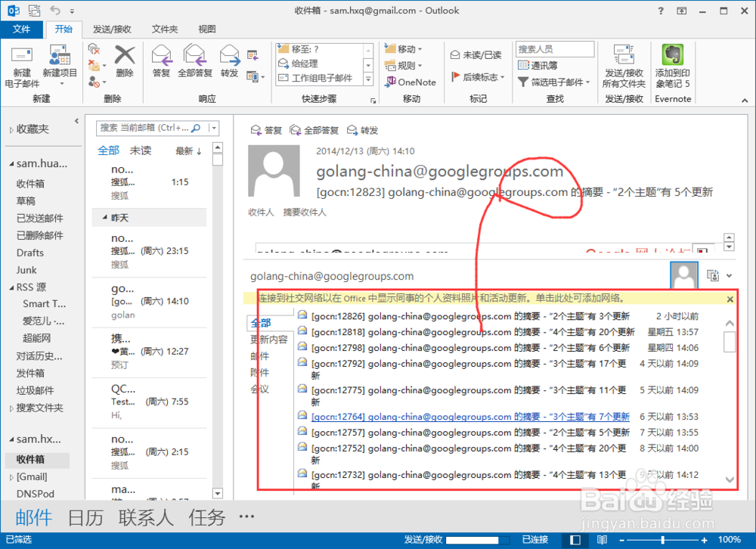The height and width of the screenshot is (549, 756).
Task: Click the Undo icon in quick access
Action: [55, 10]
